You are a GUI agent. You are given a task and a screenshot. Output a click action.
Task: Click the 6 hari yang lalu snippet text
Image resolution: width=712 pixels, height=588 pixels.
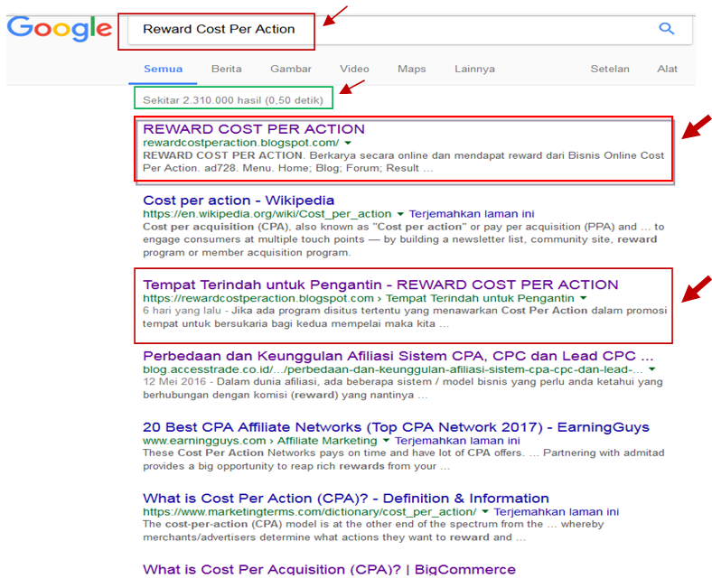[x=182, y=311]
